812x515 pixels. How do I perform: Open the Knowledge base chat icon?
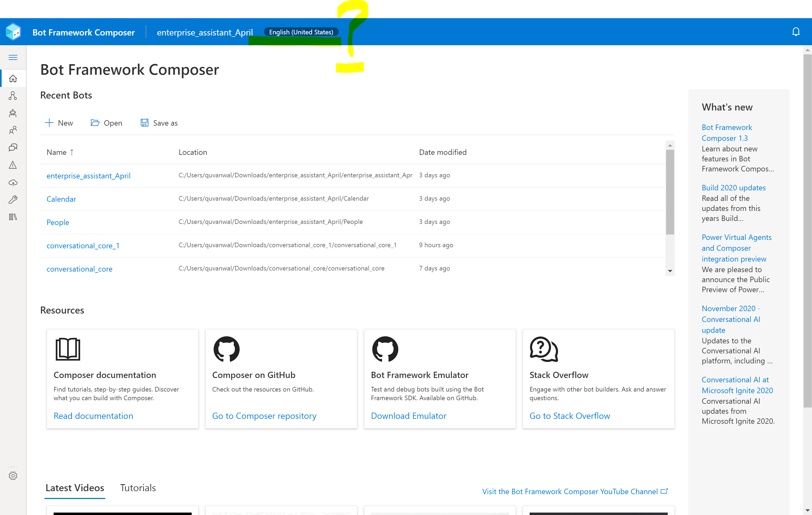coord(13,147)
